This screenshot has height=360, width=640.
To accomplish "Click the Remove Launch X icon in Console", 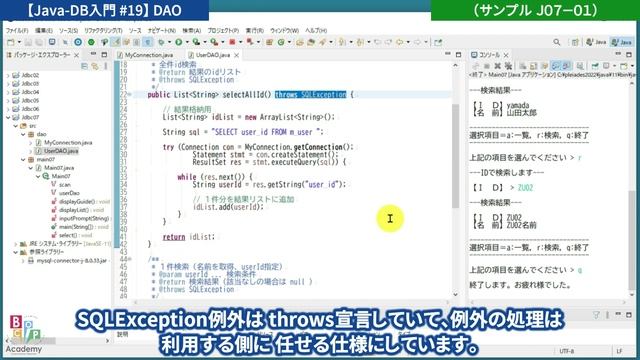I will click(x=497, y=66).
